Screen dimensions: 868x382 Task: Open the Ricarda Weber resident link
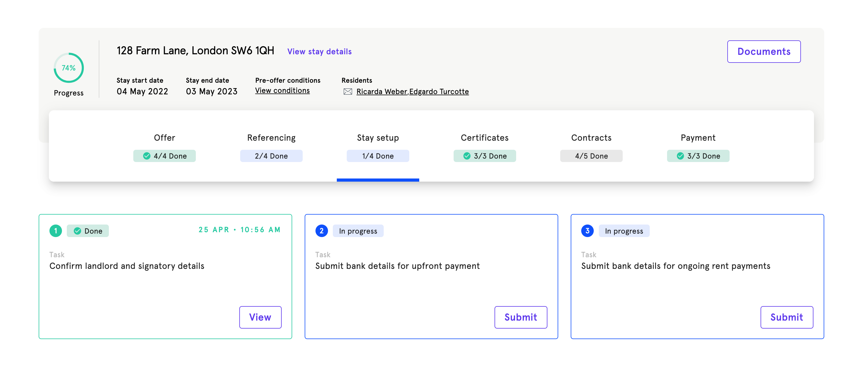point(381,92)
